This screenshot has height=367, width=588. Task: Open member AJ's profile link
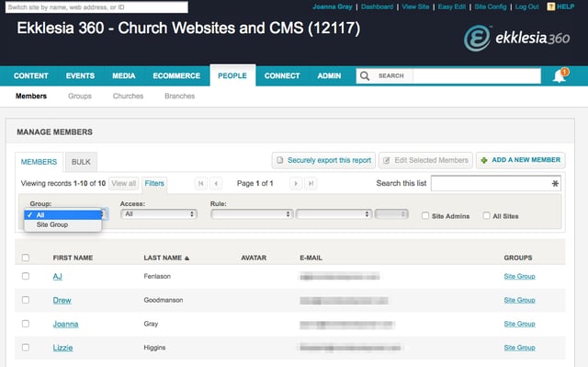(57, 277)
